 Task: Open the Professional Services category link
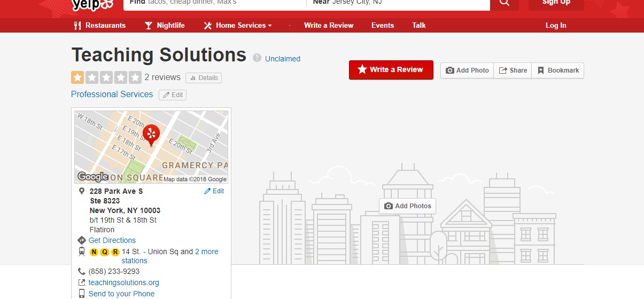tap(112, 94)
